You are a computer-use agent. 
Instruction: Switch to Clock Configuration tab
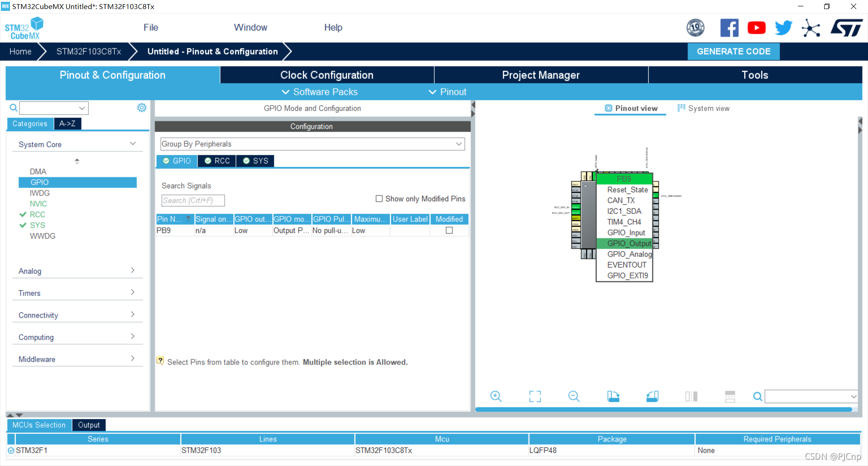click(327, 75)
